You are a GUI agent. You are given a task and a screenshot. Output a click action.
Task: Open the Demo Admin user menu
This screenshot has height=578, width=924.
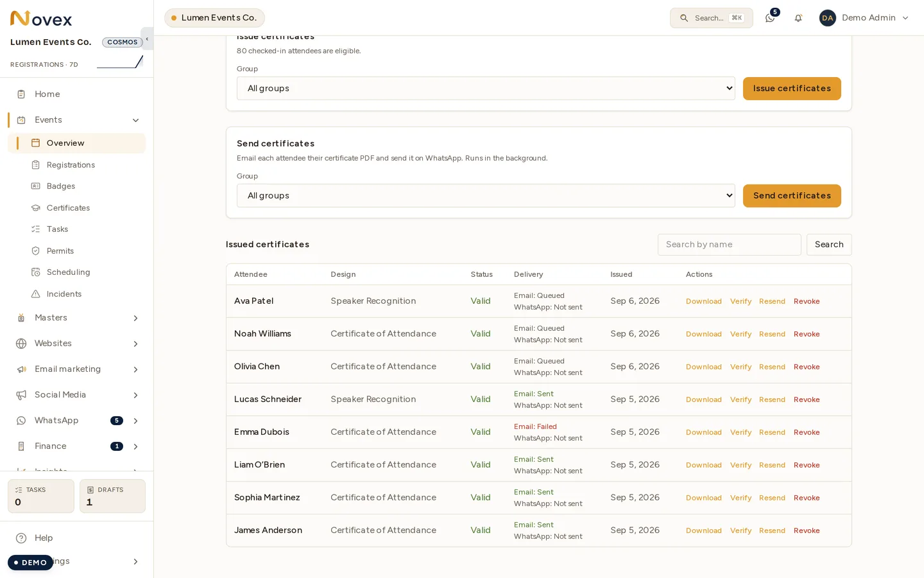coord(864,18)
